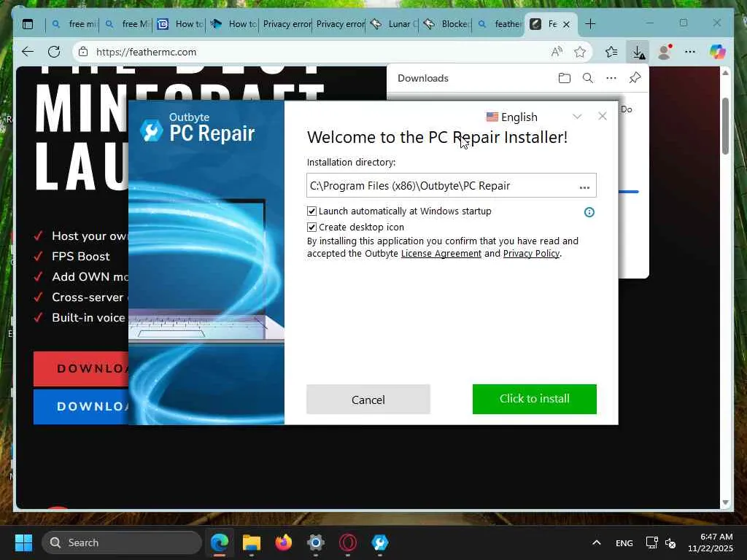This screenshot has height=560, width=747.
Task: Open the clock showing 6:47 AM
Action: (711, 542)
